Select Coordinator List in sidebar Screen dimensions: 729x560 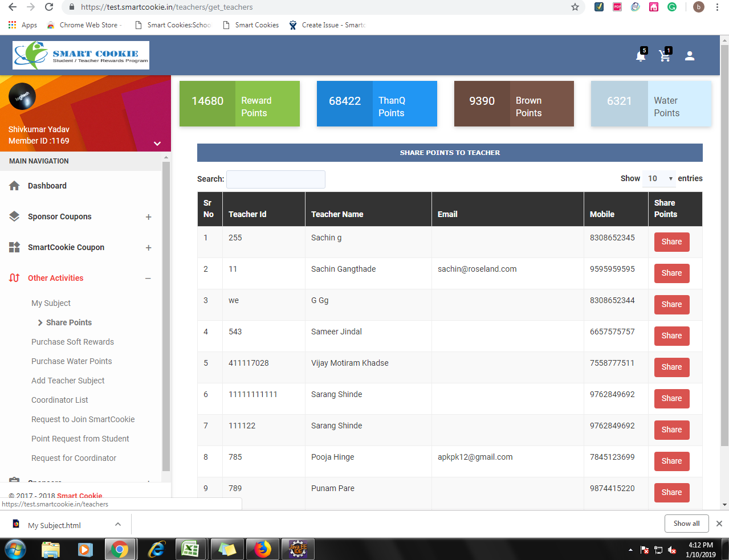point(60,400)
